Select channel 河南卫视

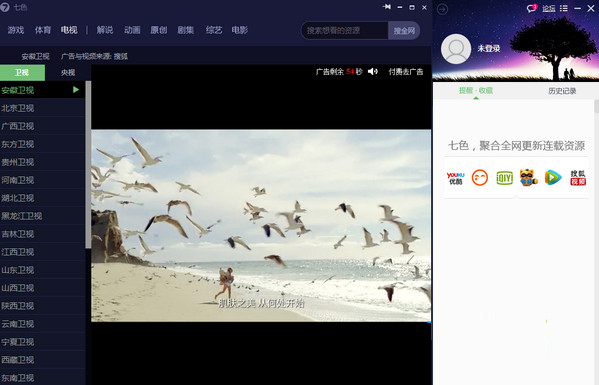click(x=42, y=180)
